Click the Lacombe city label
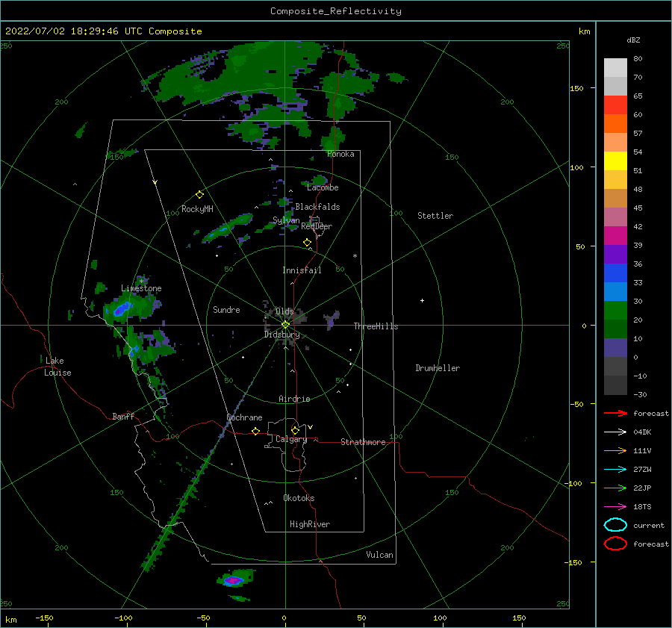 (x=323, y=187)
